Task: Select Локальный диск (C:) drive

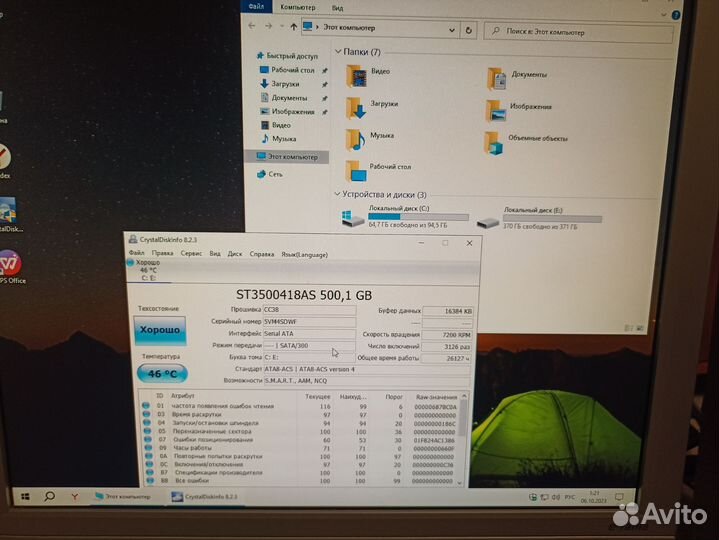Action: (405, 217)
